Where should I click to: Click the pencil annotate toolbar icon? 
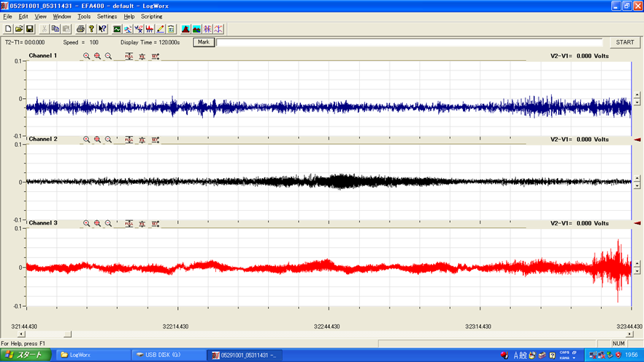160,29
